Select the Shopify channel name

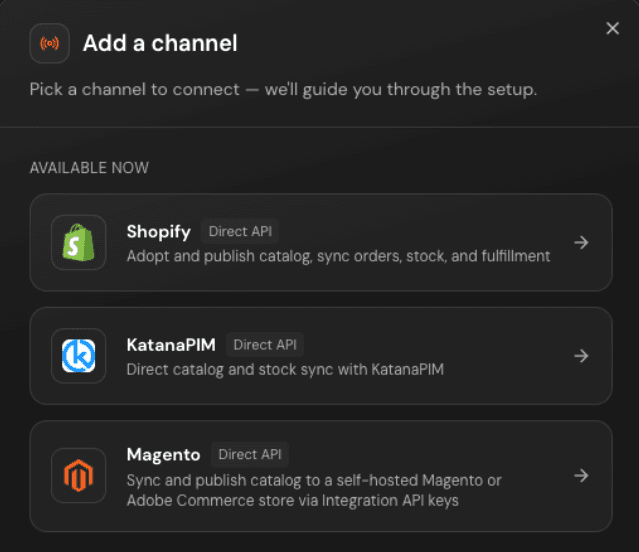point(159,232)
